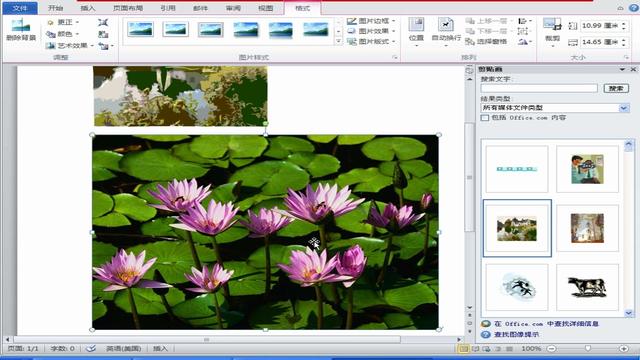Switch to the 审阅 Review tab

click(x=233, y=8)
